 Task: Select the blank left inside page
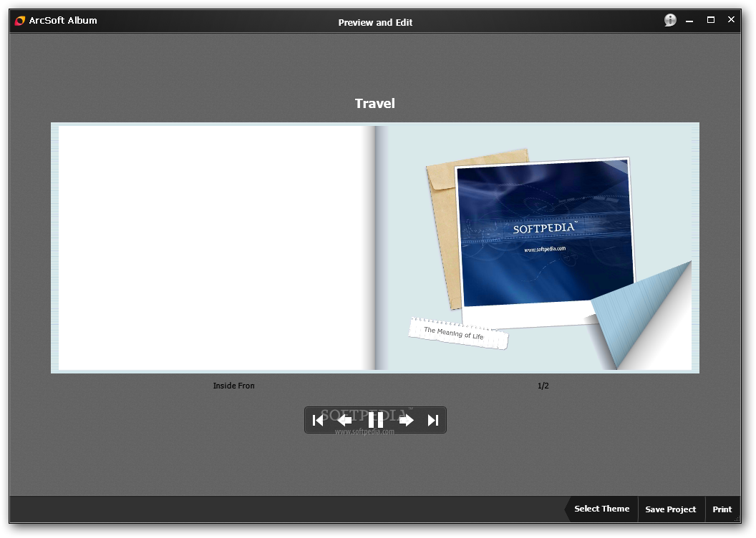(x=216, y=248)
